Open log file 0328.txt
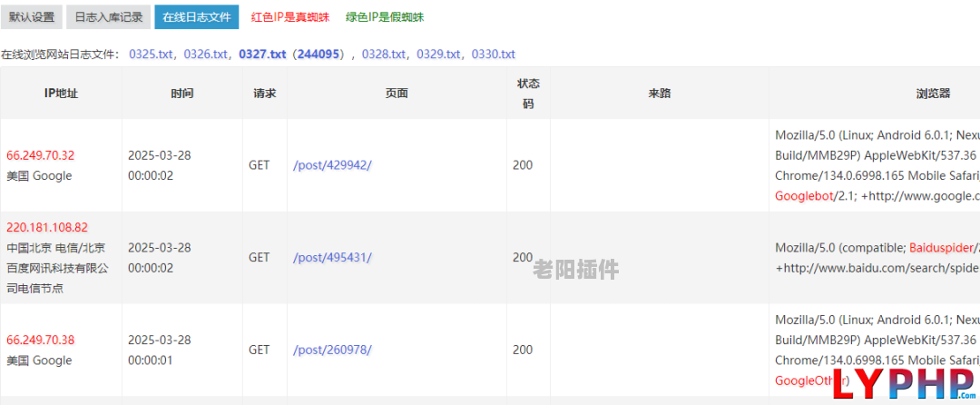Screen dimensions: 980x405 (384, 54)
